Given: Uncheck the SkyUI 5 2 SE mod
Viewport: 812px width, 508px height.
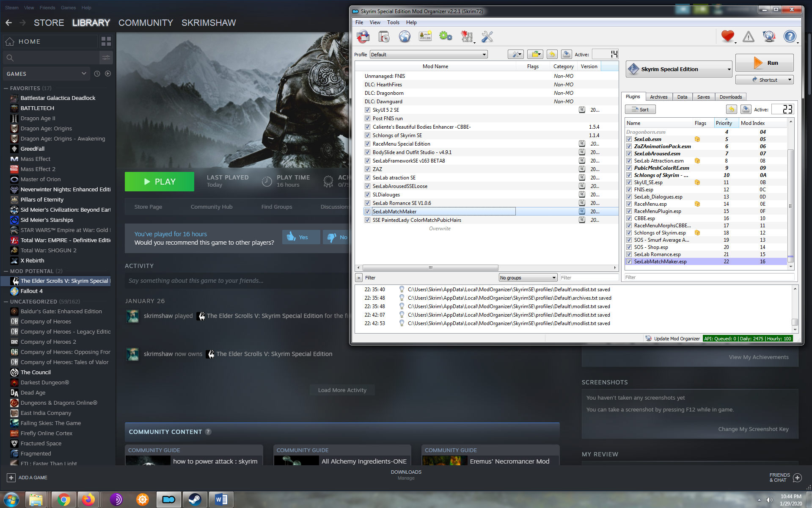Looking at the screenshot, I should click(367, 110).
